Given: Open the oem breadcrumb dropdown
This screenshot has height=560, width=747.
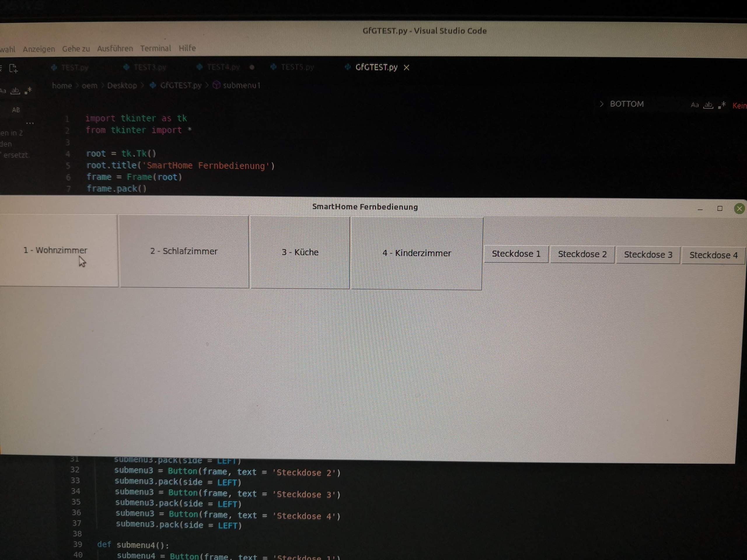Looking at the screenshot, I should point(90,85).
